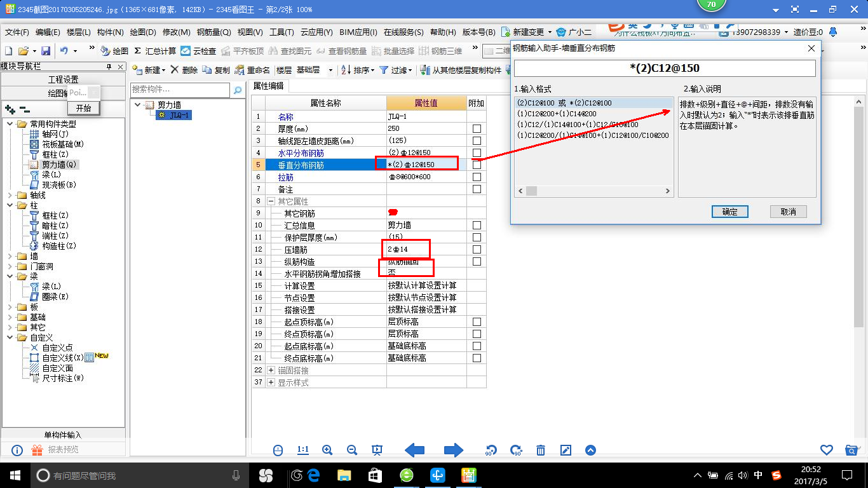Toggle 附加 checkbox for 备注 row

click(x=477, y=189)
